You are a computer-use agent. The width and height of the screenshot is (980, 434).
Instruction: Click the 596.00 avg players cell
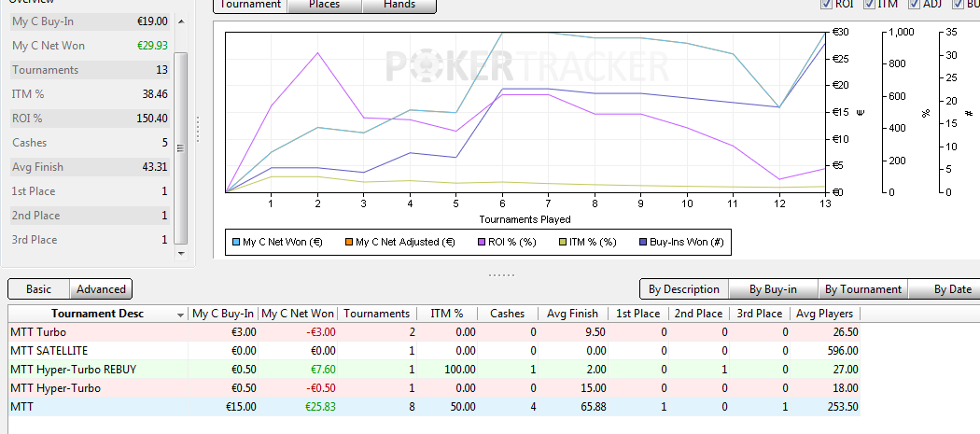(x=841, y=351)
